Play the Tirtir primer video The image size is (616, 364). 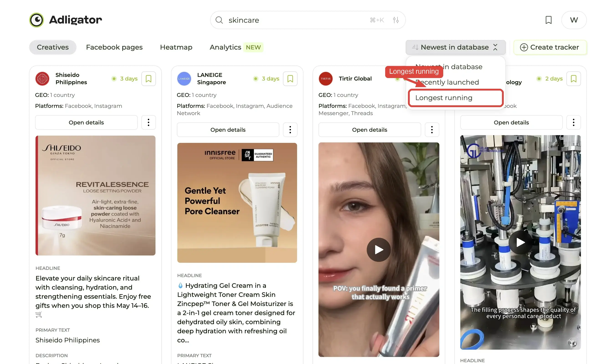point(379,250)
